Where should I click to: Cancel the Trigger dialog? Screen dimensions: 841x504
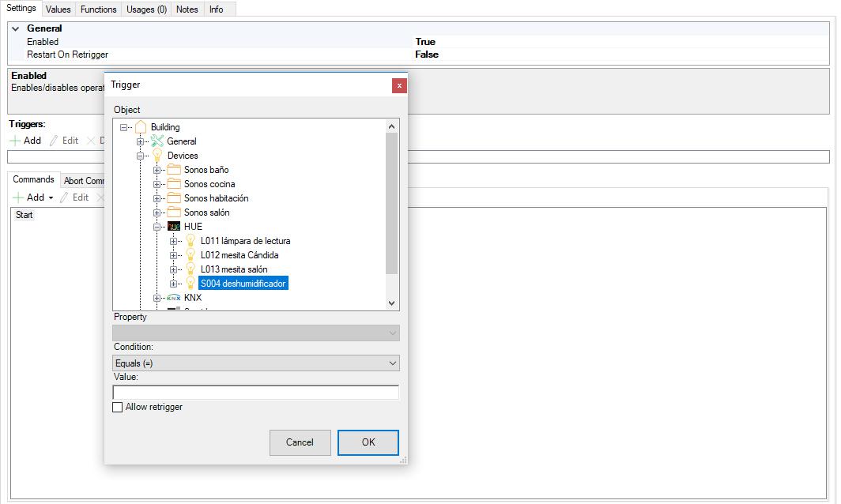click(300, 442)
